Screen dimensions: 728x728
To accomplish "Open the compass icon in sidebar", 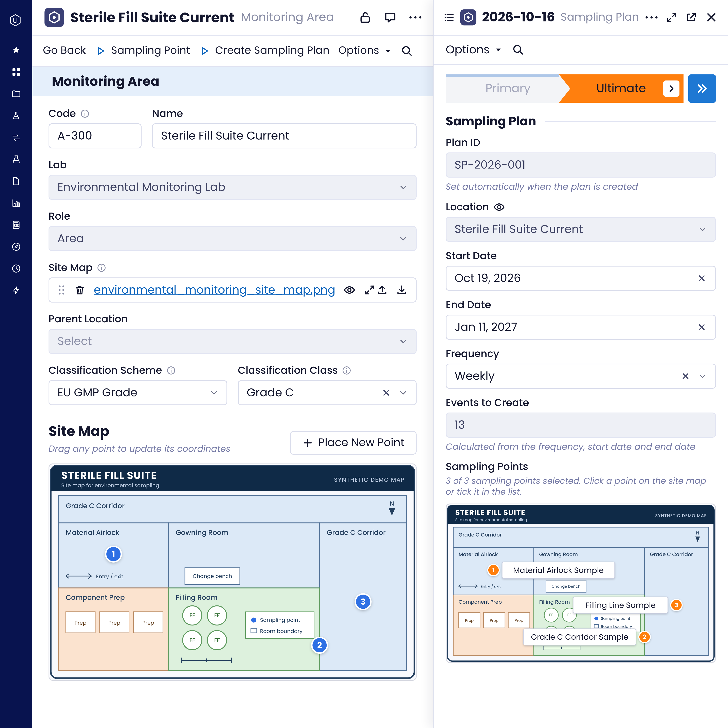I will pos(16,247).
